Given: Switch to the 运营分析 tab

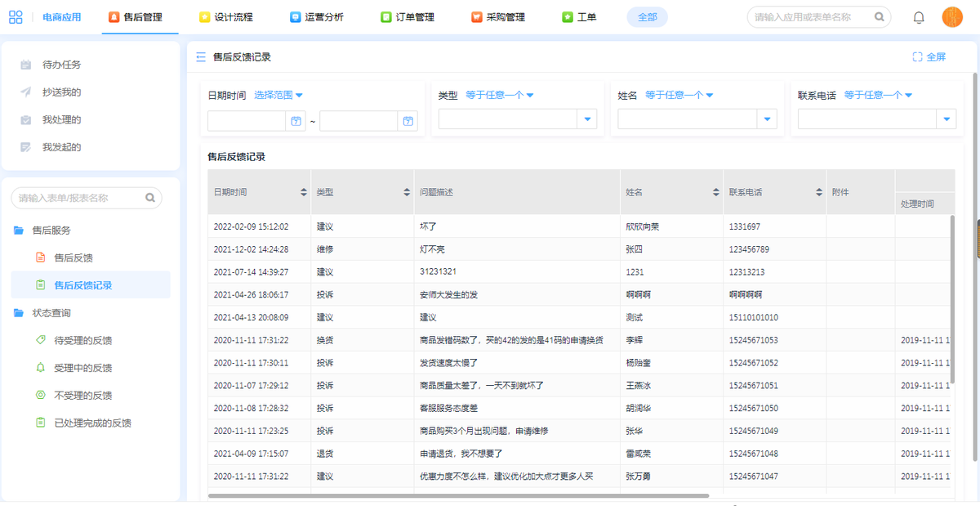Looking at the screenshot, I should point(317,17).
